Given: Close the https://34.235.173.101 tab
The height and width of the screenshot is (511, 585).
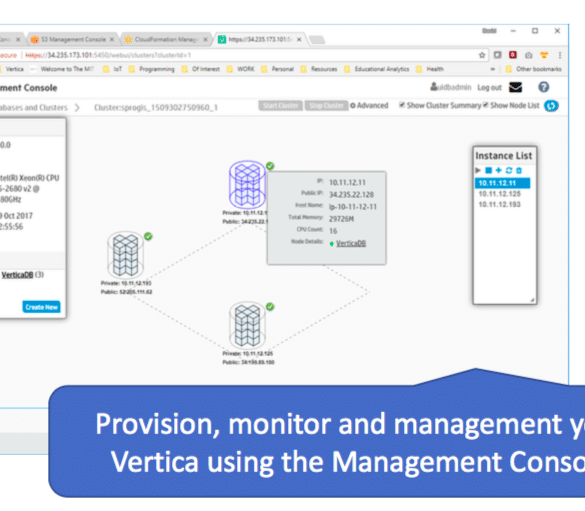Looking at the screenshot, I should [299, 40].
